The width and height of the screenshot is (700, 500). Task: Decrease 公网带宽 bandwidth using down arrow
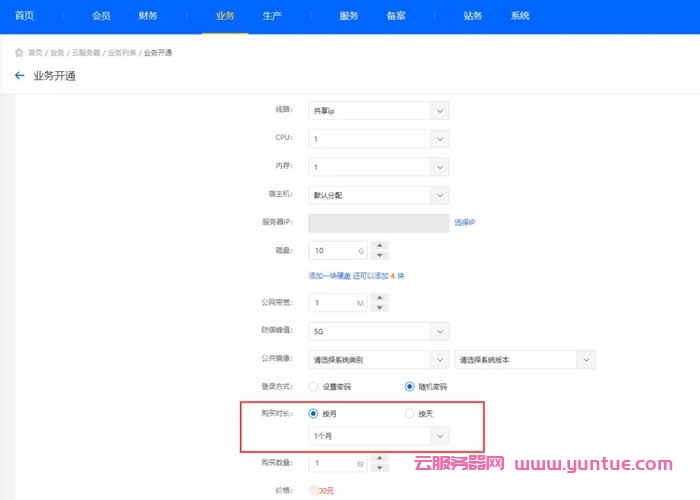380,308
